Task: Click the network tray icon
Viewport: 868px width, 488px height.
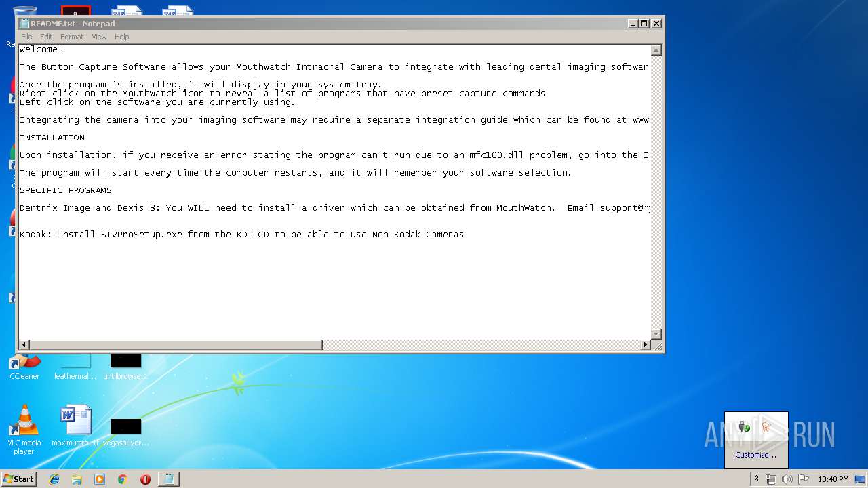Action: tap(771, 479)
